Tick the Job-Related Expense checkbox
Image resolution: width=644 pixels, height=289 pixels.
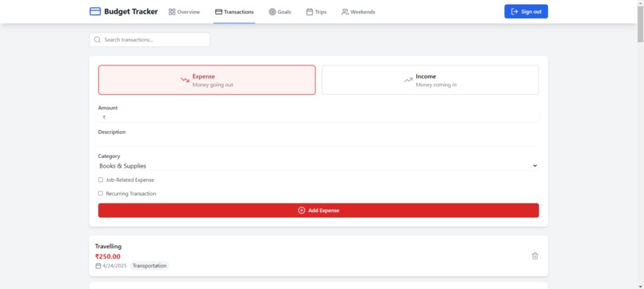101,180
